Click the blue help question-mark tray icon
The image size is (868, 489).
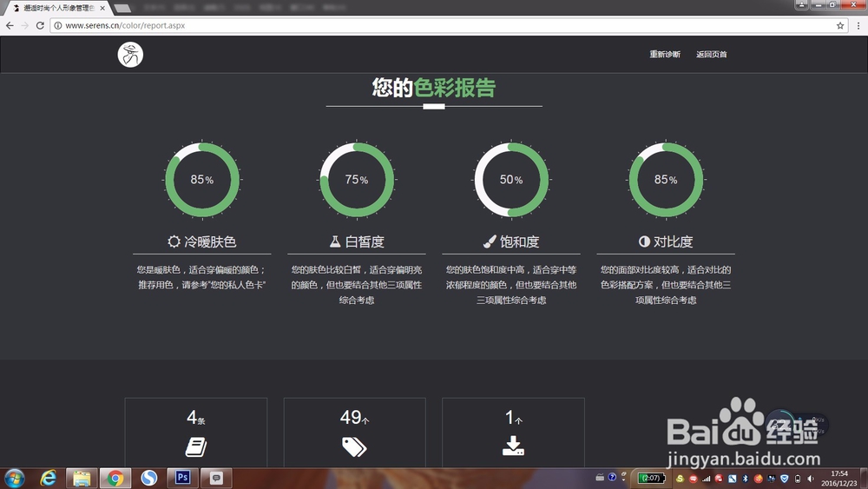click(612, 477)
